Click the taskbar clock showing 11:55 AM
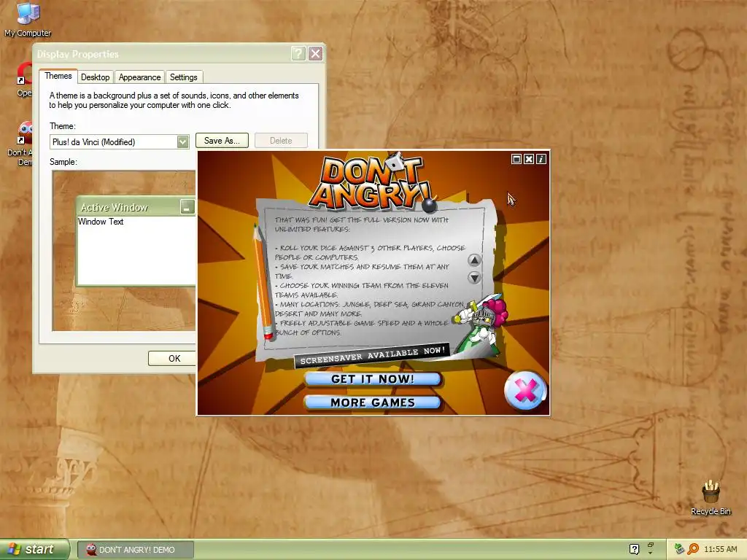 click(x=720, y=549)
